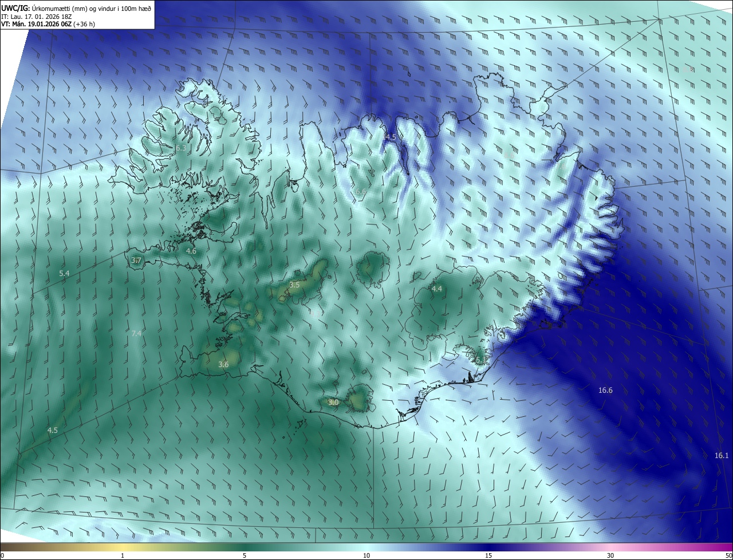This screenshot has height=560, width=733.
Task: Click the initialization time "IT: Lau. 17. 01. 2026 18Z"
Action: (x=36, y=17)
